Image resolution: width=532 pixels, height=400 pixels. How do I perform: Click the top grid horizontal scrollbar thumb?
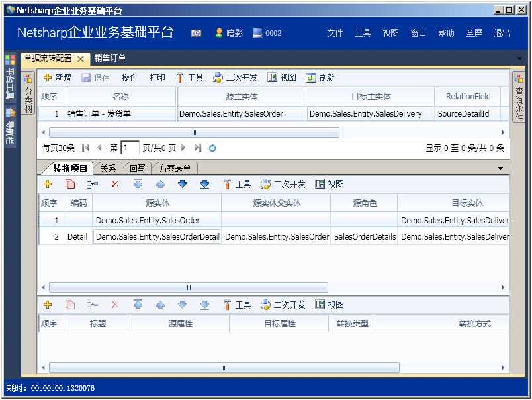(194, 132)
